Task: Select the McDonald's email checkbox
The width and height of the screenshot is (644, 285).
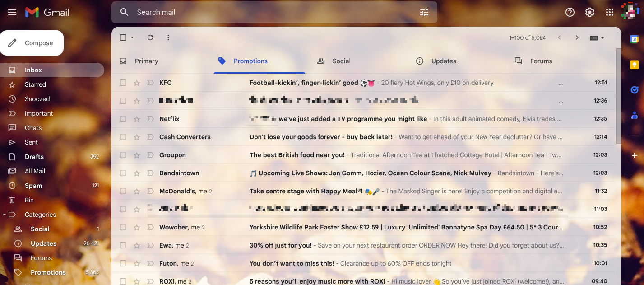Action: tap(123, 191)
